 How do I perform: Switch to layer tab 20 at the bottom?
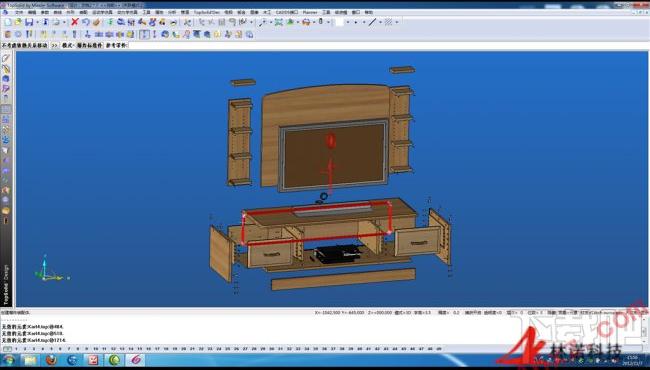tap(184, 349)
